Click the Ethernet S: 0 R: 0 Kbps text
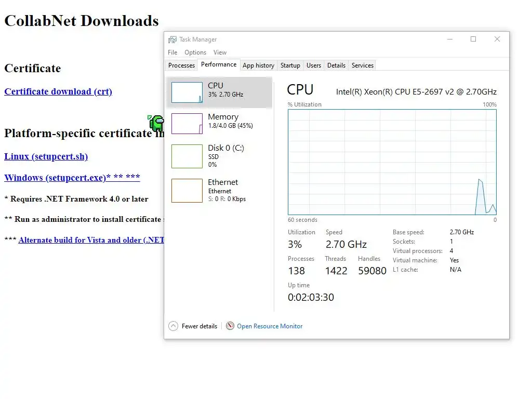 (x=227, y=199)
